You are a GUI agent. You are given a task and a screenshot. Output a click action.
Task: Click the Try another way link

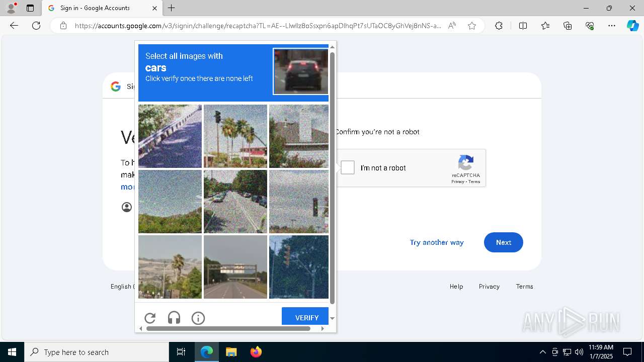pos(437,242)
